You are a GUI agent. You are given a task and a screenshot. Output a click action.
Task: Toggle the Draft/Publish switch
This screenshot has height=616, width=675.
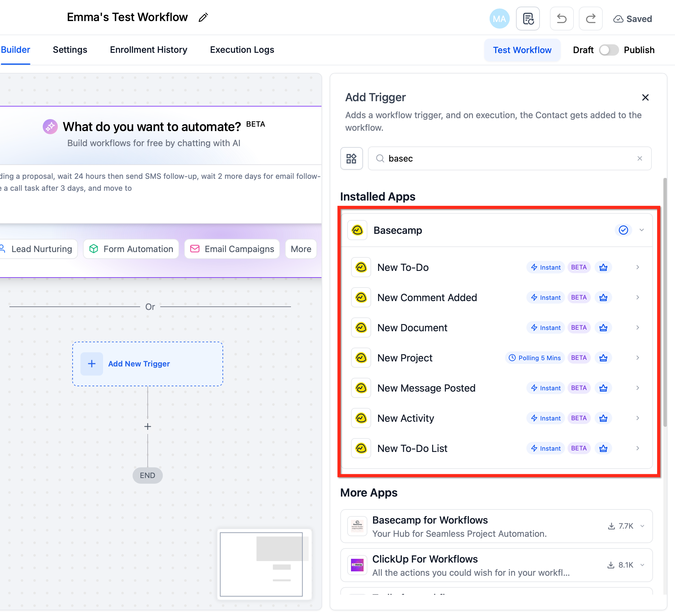(x=608, y=50)
